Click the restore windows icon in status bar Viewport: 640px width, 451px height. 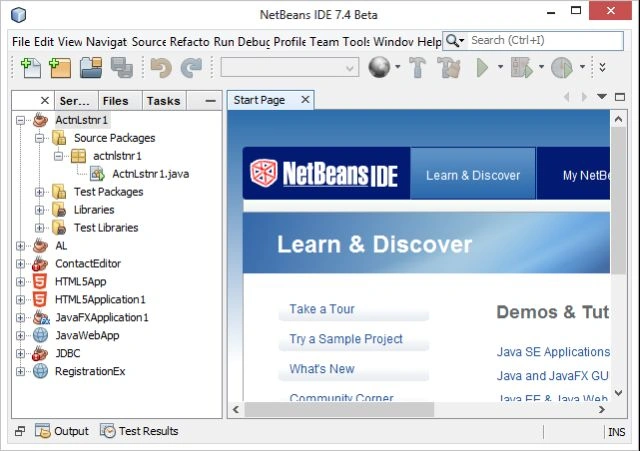[x=20, y=431]
